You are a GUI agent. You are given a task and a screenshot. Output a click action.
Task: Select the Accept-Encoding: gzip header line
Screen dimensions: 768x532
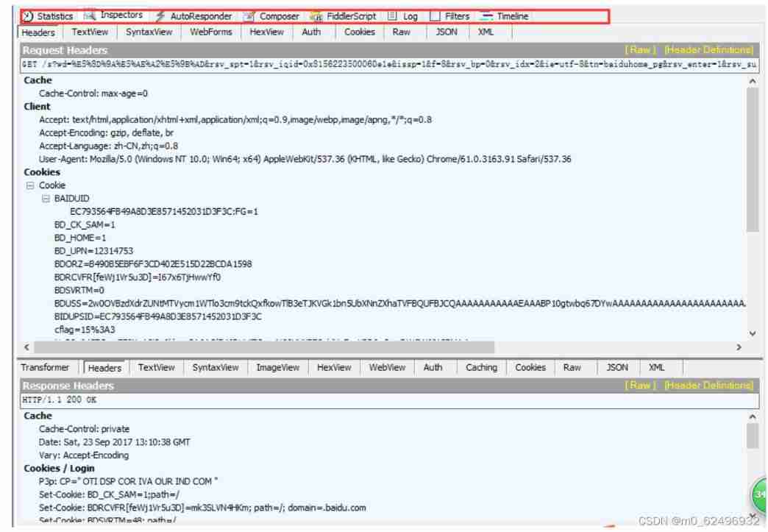pyautogui.click(x=106, y=132)
